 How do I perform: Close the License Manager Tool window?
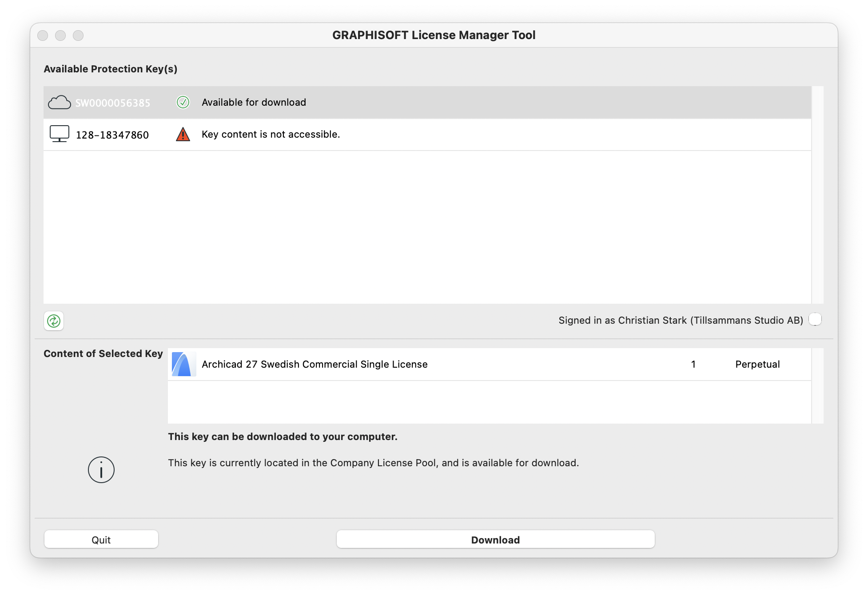(x=43, y=36)
